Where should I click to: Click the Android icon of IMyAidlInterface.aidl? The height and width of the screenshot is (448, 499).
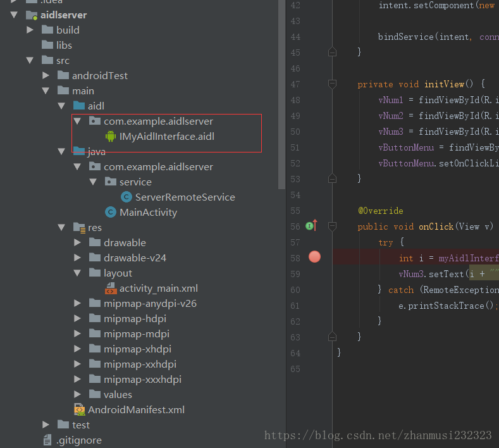pyautogui.click(x=111, y=136)
